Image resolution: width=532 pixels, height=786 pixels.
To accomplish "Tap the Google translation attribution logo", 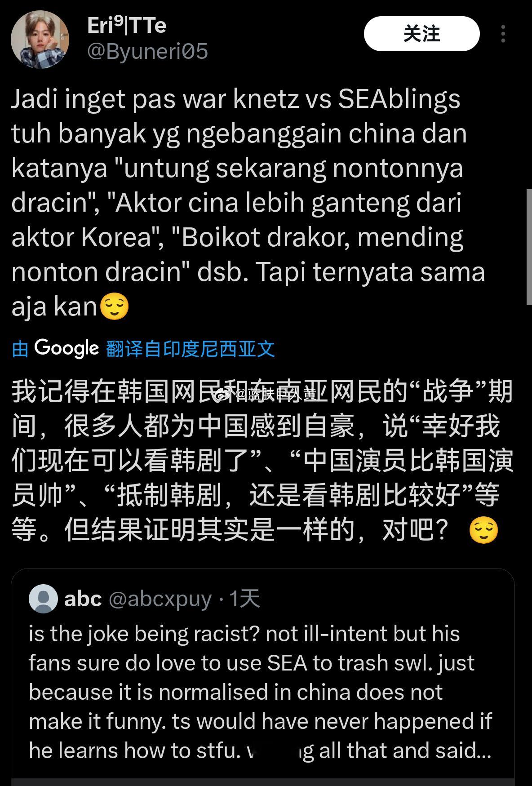I will pos(66,348).
